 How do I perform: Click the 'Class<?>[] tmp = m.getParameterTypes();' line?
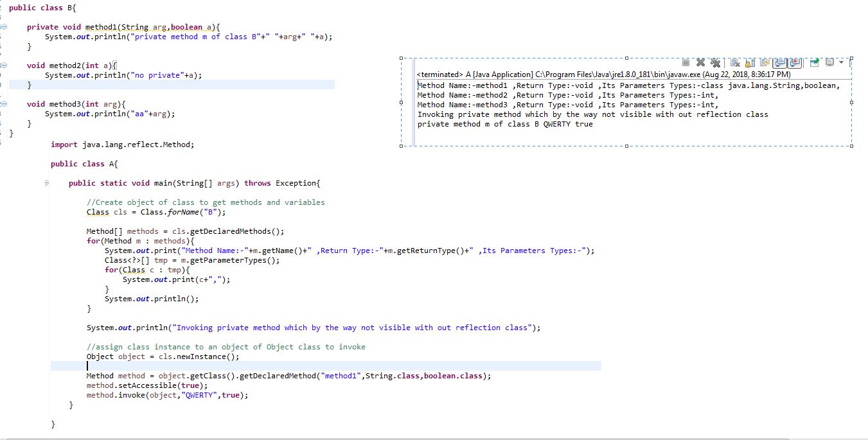coord(192,260)
